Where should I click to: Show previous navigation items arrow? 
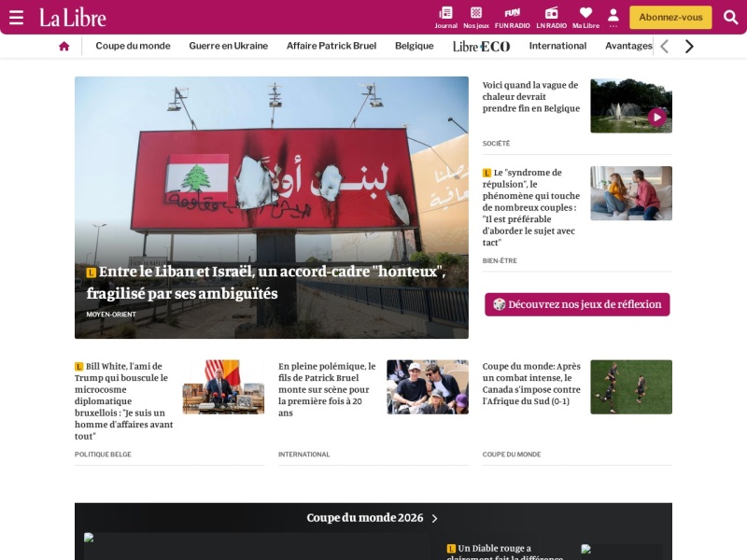click(x=665, y=46)
